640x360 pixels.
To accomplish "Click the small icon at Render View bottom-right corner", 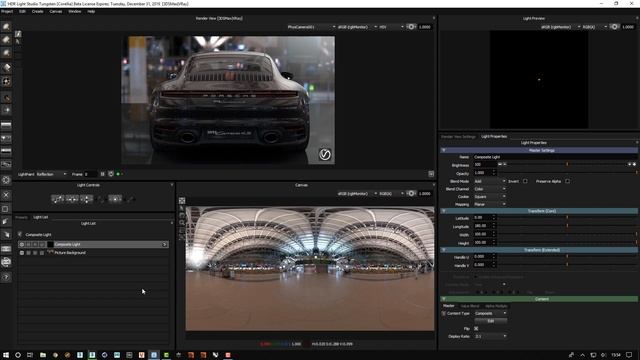I will (x=431, y=174).
